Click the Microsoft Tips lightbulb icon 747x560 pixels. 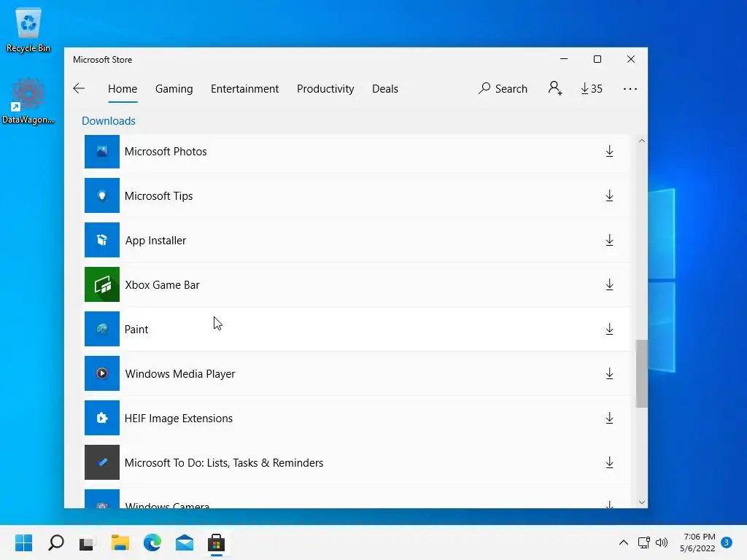coord(102,195)
